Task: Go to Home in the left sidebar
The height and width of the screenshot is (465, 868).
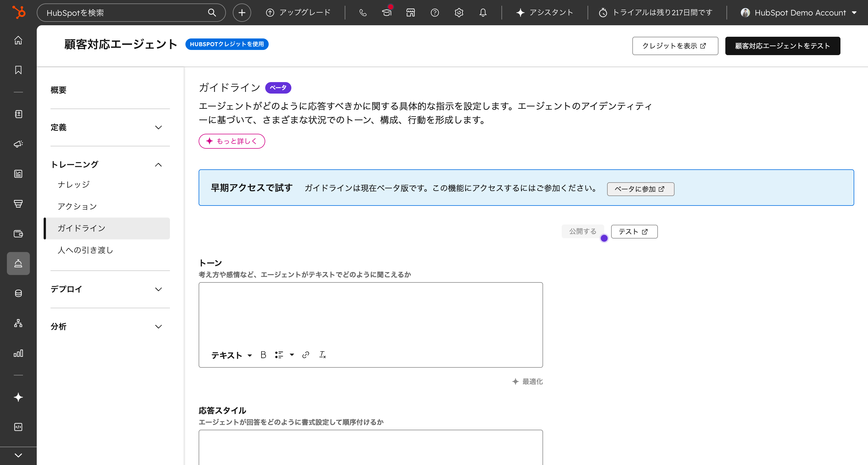Action: point(18,40)
